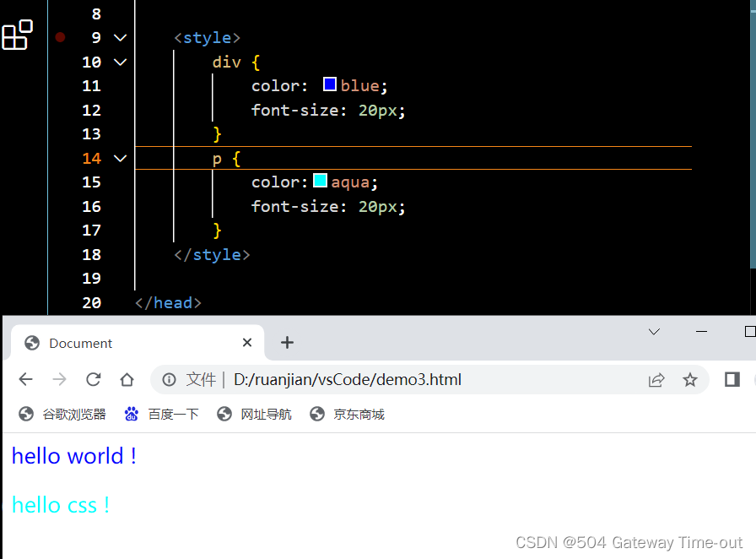Toggle the breakpoint on line 9
The height and width of the screenshot is (559, 756).
click(60, 37)
